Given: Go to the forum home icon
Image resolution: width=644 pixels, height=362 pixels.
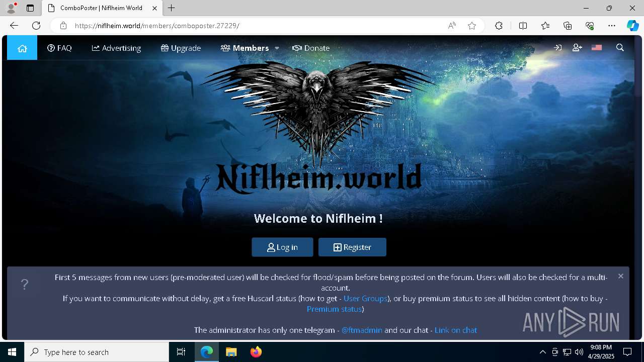Looking at the screenshot, I should (x=22, y=48).
